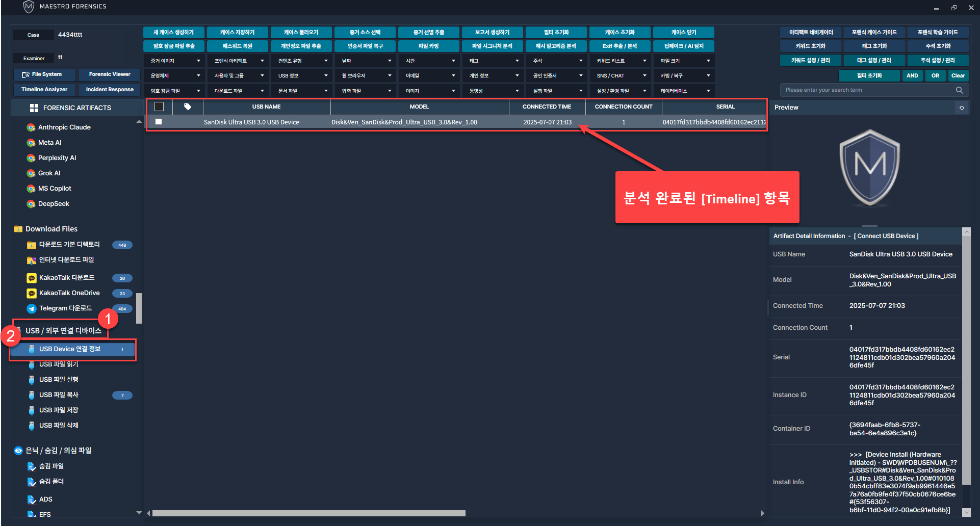Click the Forensic Artifacts grid icon
This screenshot has width=980, height=526.
34,108
